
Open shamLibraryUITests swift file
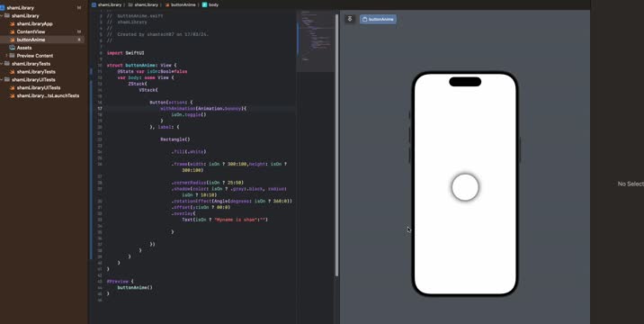tap(39, 87)
